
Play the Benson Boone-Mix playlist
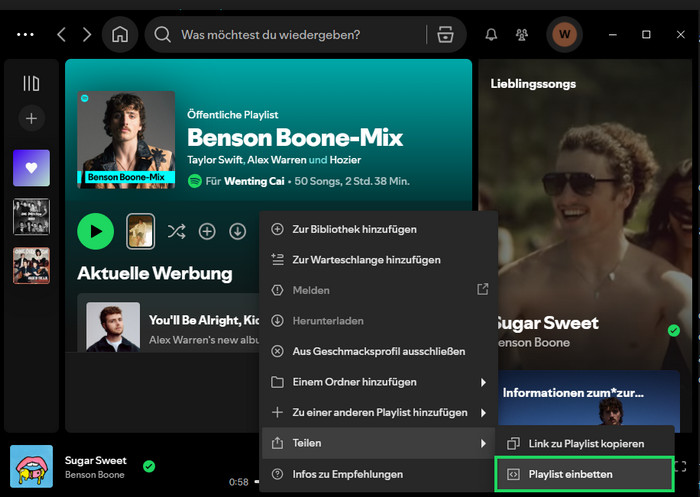point(96,231)
